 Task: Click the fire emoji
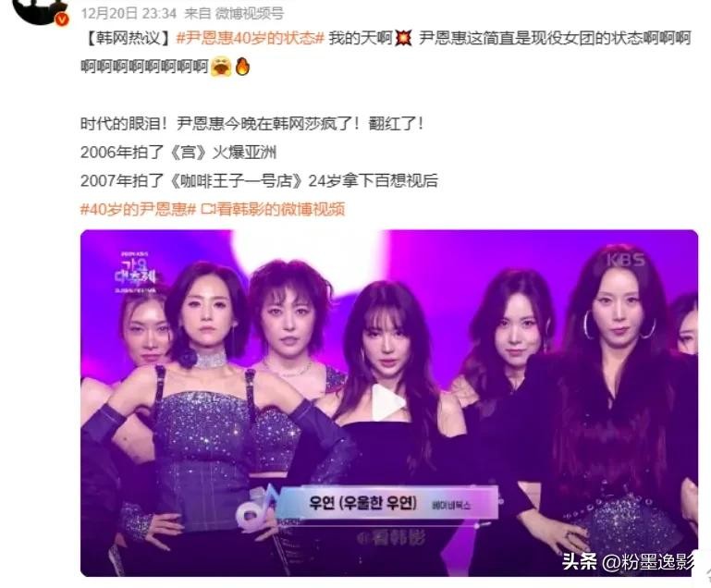click(243, 67)
